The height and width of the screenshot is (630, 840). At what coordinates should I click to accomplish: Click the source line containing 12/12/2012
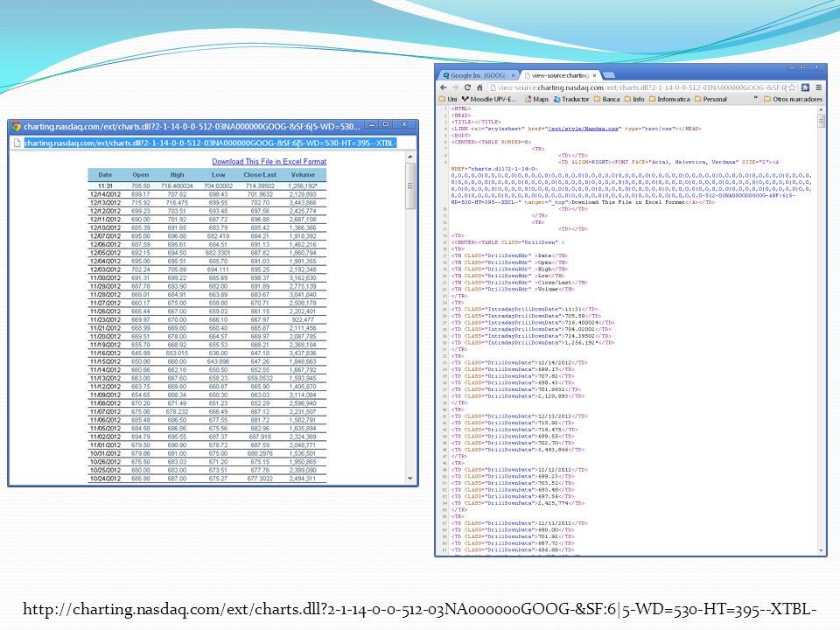[520, 470]
